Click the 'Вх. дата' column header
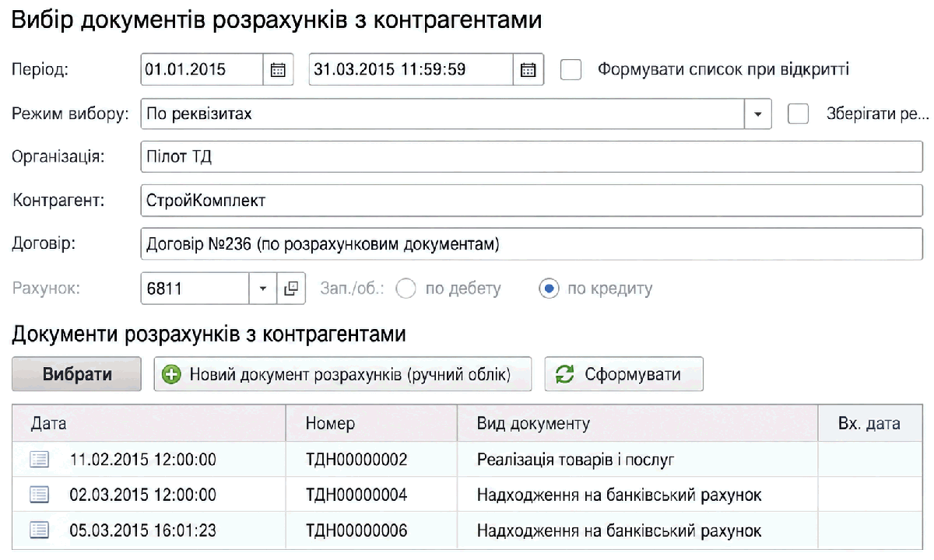The image size is (934, 560). 869,424
